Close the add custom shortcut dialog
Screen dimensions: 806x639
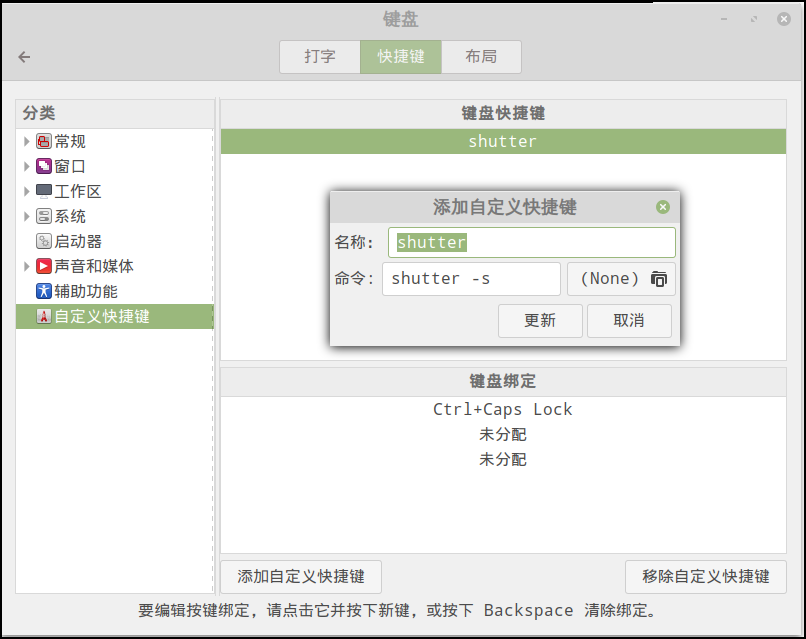(x=662, y=207)
